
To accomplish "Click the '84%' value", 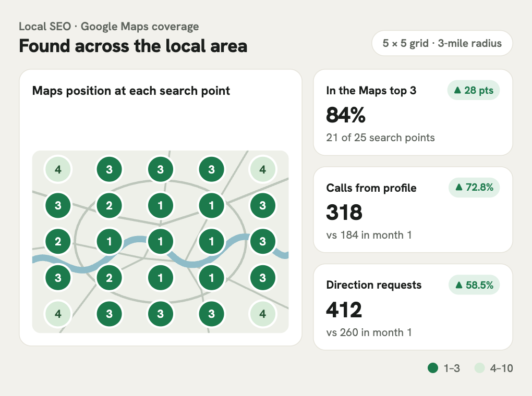I will (346, 115).
